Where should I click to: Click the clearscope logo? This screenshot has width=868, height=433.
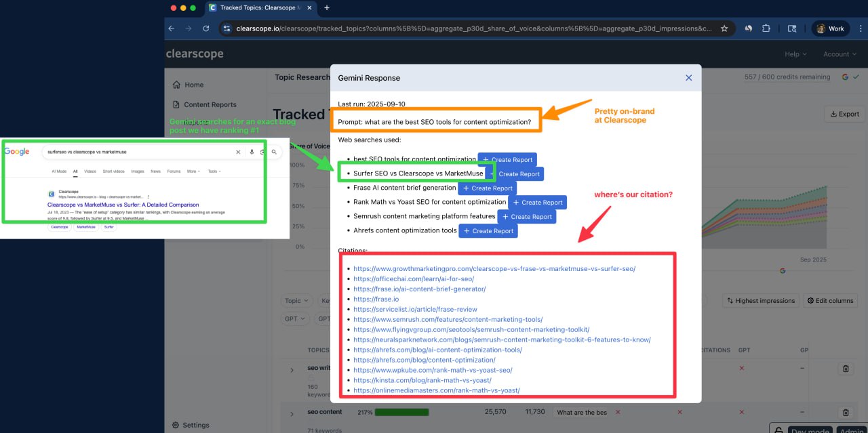click(x=193, y=54)
